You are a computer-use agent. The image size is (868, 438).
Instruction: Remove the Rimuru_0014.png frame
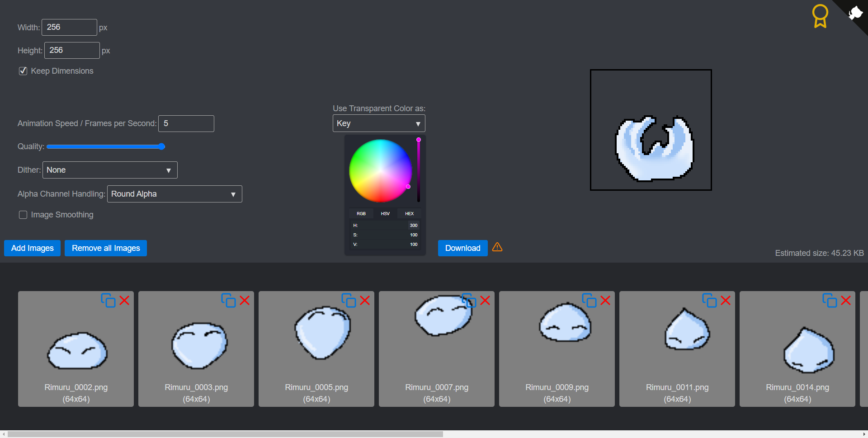click(846, 301)
